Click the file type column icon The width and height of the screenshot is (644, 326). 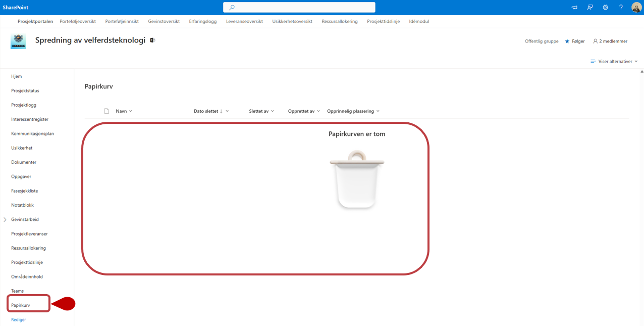[106, 111]
